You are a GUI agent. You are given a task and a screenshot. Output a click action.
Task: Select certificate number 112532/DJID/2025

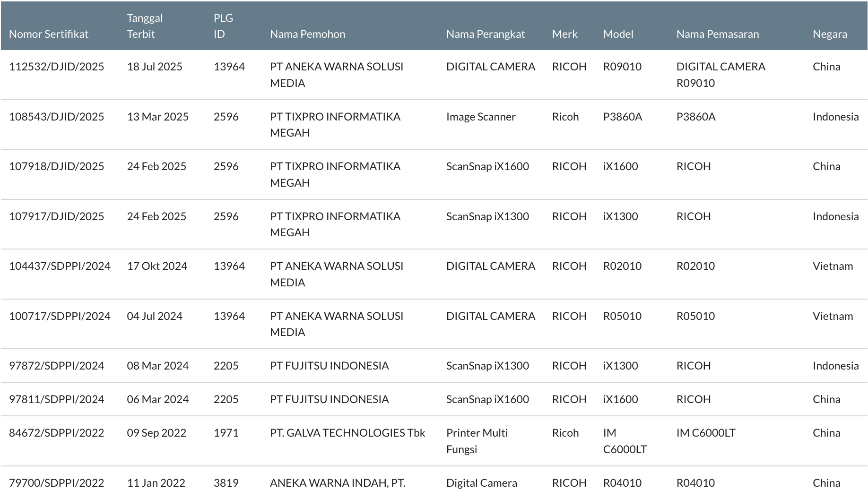pyautogui.click(x=57, y=67)
